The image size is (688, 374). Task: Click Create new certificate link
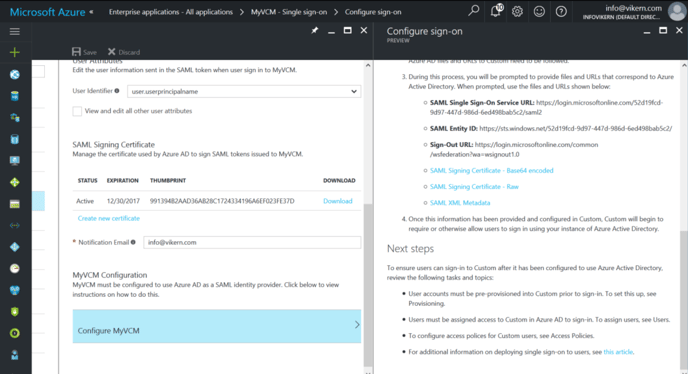click(108, 218)
